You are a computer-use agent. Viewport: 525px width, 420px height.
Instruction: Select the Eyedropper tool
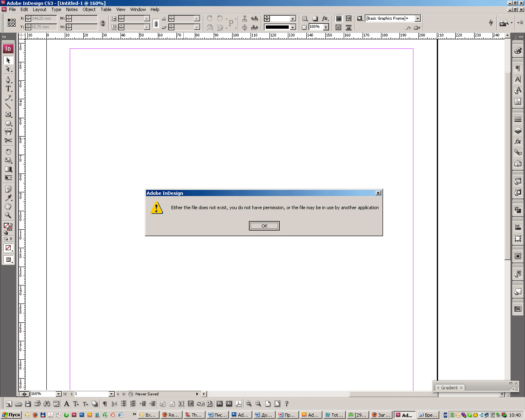(8, 198)
